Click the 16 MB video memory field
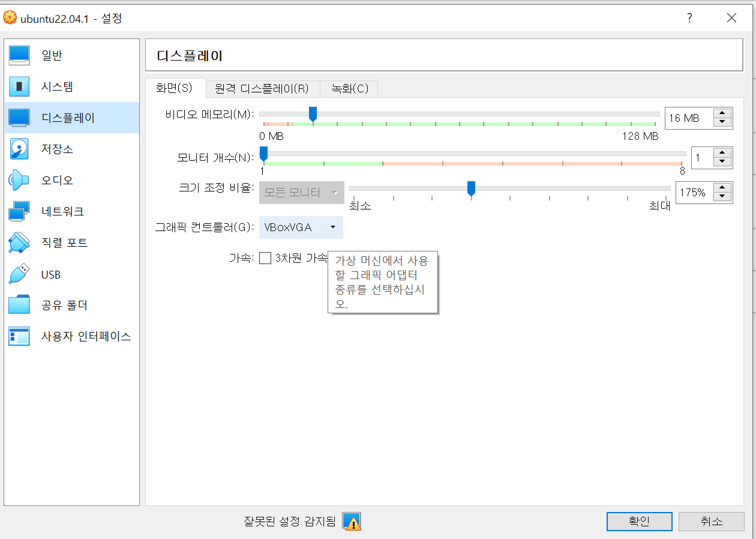The height and width of the screenshot is (539, 756). [x=689, y=118]
